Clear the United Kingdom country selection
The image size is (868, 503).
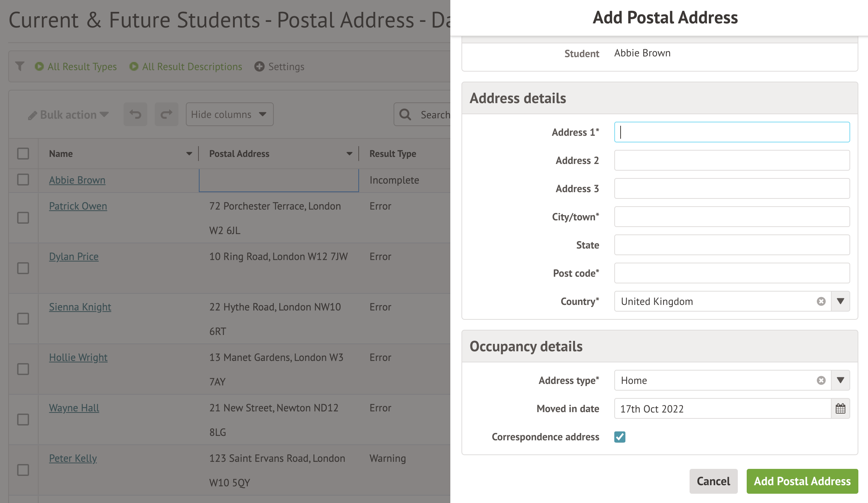821,302
